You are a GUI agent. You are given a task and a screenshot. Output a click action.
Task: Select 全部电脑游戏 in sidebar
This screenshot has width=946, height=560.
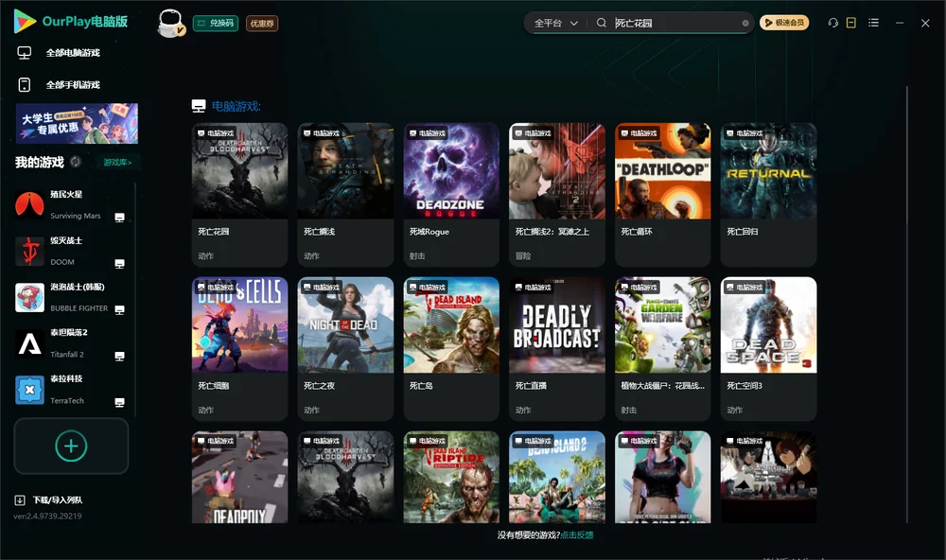[73, 53]
